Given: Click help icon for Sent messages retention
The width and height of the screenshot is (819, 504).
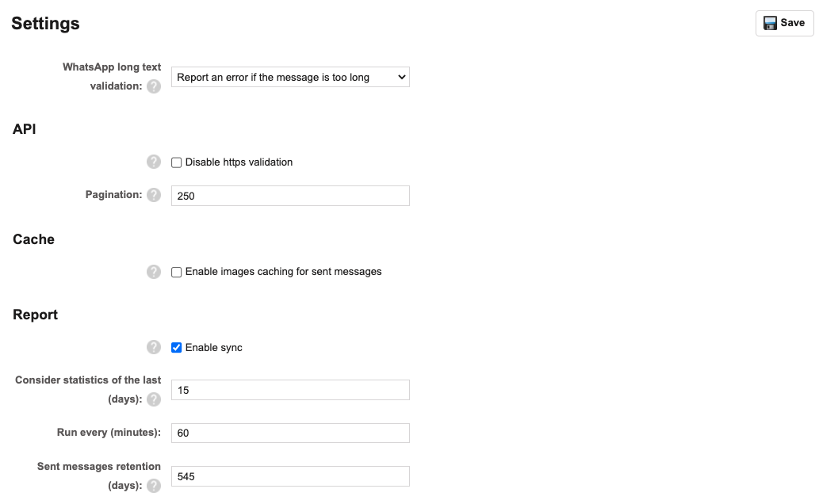Looking at the screenshot, I should pos(154,486).
